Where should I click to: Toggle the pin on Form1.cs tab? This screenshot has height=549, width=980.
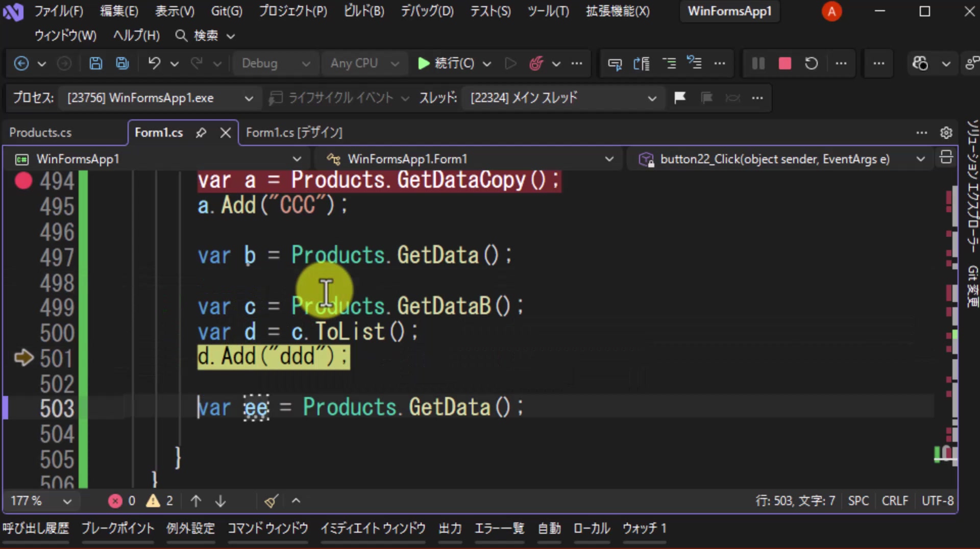tap(201, 133)
